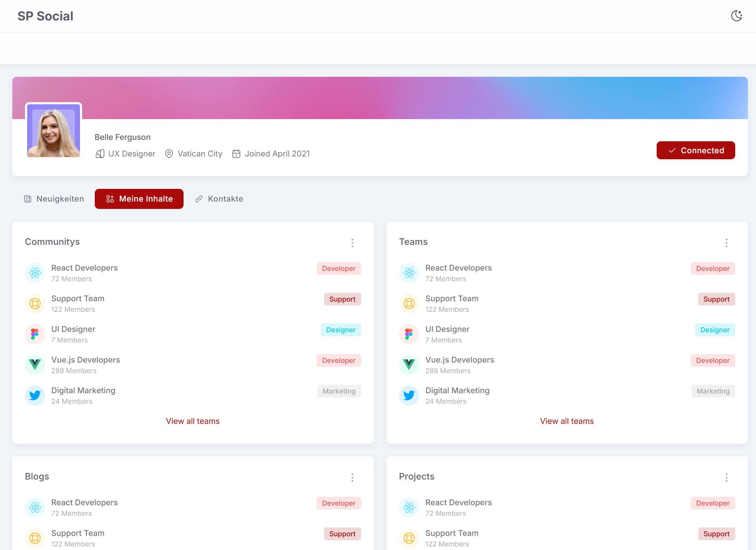Click the Figma icon for UI Designer in Communitys

pos(35,334)
